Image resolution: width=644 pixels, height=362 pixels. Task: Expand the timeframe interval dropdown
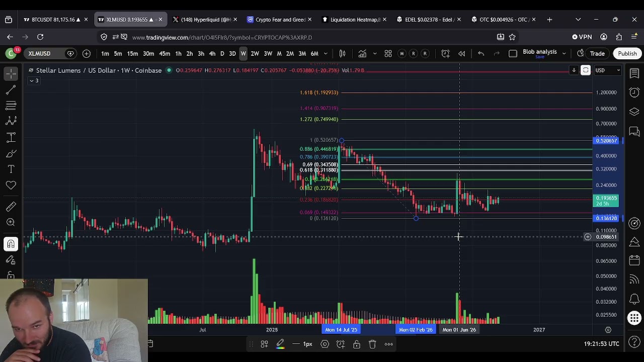pyautogui.click(x=326, y=53)
